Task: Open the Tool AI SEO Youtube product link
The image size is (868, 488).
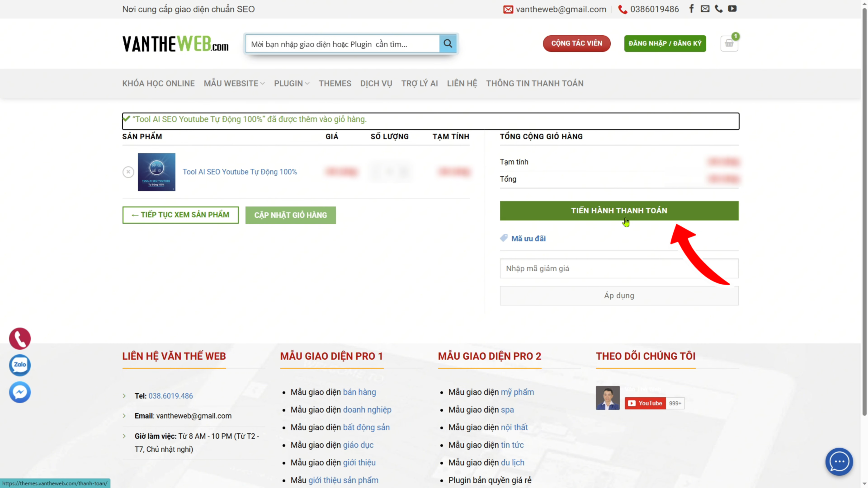Action: (x=240, y=172)
